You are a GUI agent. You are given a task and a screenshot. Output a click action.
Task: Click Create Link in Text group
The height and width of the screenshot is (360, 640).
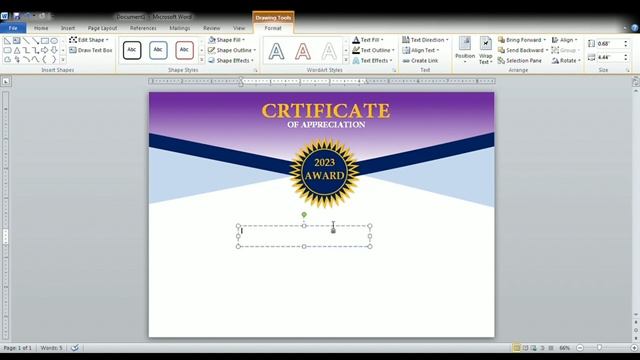(420, 60)
